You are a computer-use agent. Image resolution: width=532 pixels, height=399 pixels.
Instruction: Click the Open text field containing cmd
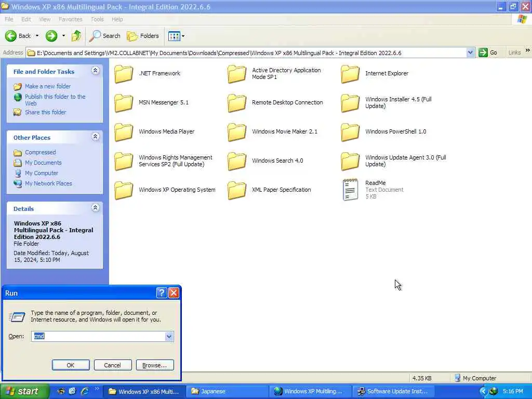[98, 336]
